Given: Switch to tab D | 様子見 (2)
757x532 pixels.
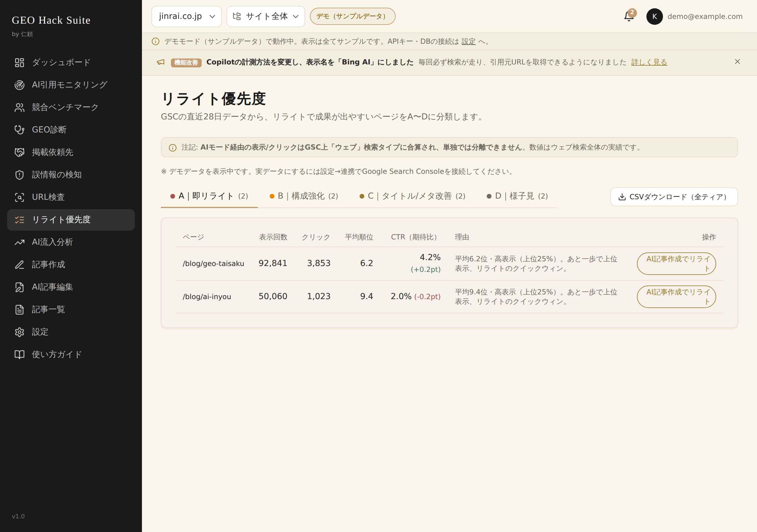Looking at the screenshot, I should point(517,197).
